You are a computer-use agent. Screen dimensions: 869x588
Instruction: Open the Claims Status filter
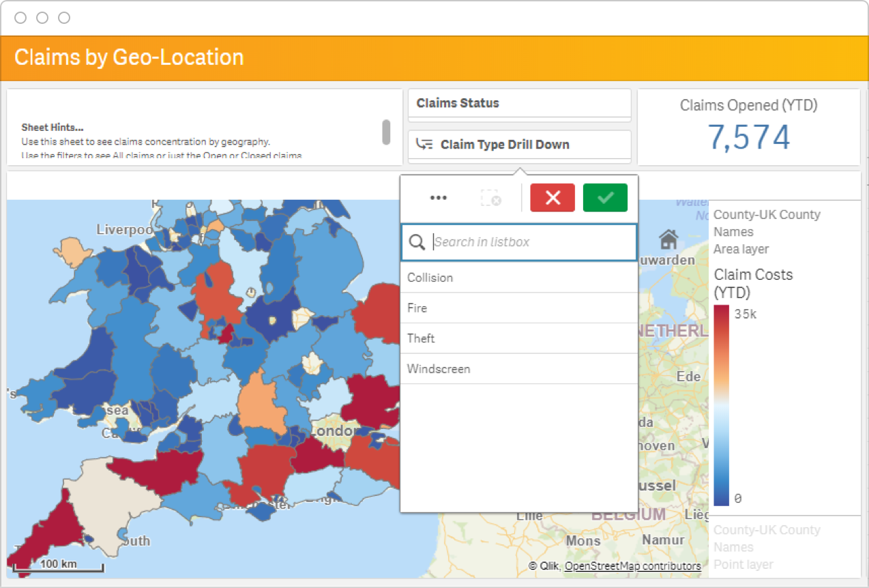point(520,104)
